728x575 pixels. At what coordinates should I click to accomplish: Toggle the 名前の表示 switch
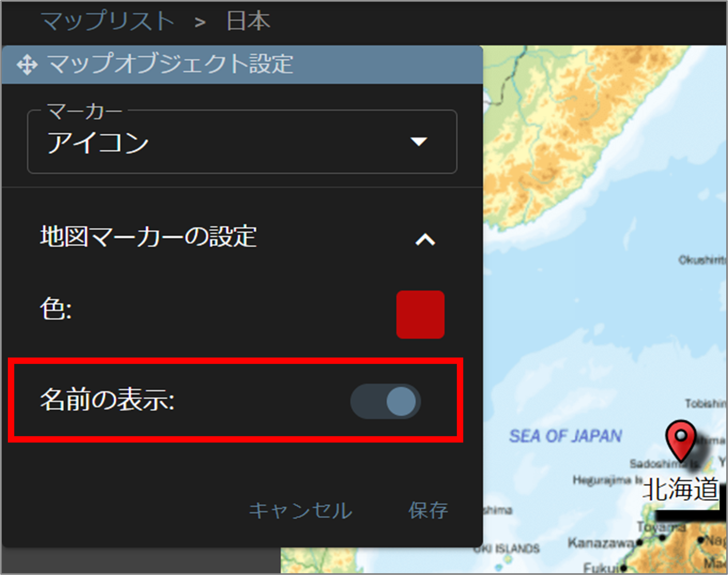click(x=385, y=401)
